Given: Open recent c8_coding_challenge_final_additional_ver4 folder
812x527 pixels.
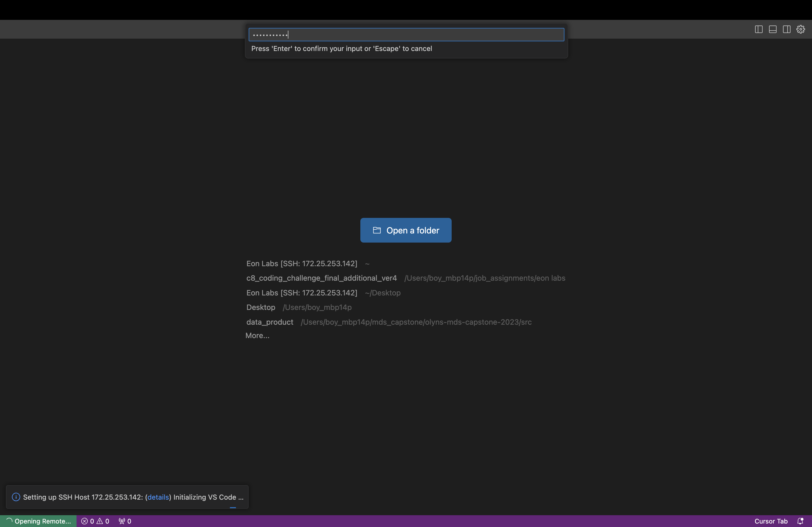Looking at the screenshot, I should pyautogui.click(x=321, y=278).
